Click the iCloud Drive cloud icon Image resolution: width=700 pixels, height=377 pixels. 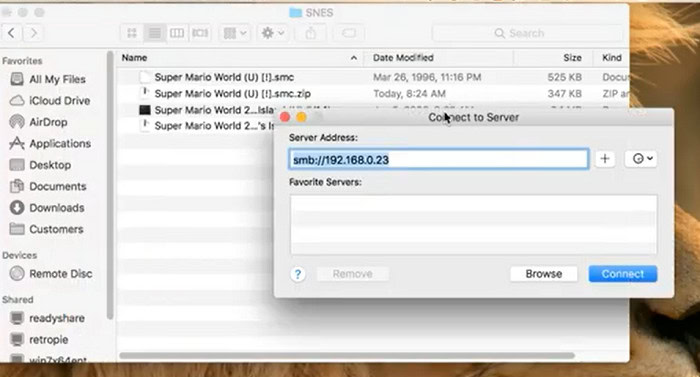click(x=17, y=101)
